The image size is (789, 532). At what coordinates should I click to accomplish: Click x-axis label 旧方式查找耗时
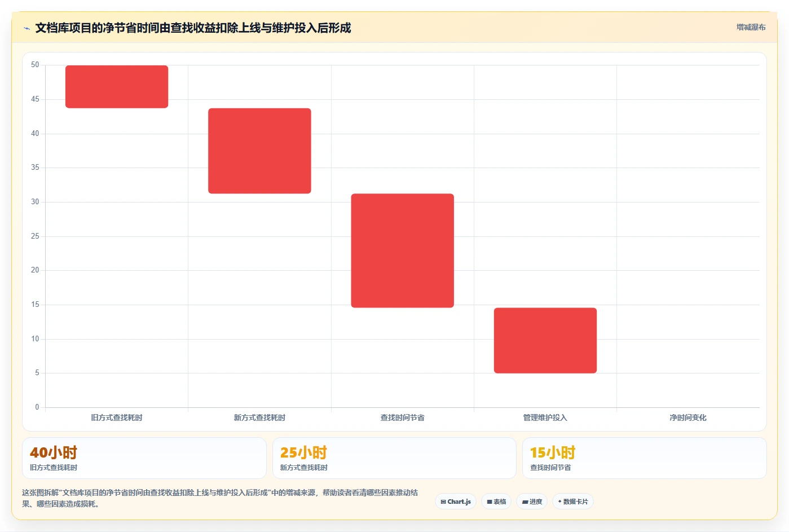tap(117, 417)
